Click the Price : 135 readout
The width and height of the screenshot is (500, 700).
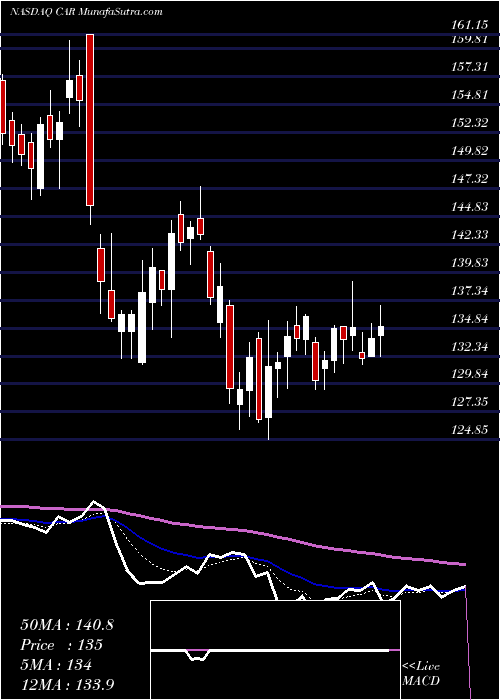tap(62, 645)
